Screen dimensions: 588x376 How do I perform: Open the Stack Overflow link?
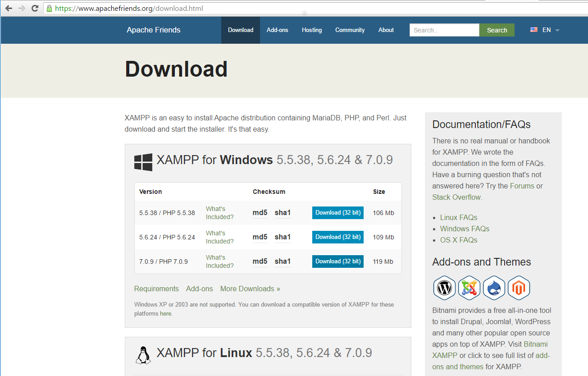coord(456,197)
